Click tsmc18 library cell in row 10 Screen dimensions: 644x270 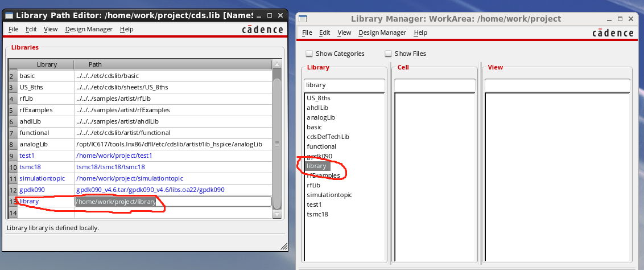pyautogui.click(x=45, y=167)
